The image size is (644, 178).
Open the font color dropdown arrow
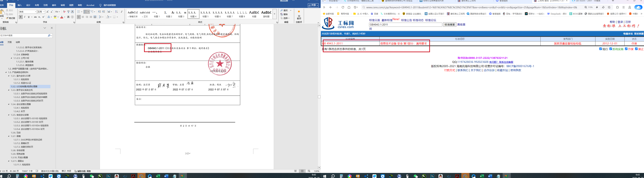tap(64, 17)
